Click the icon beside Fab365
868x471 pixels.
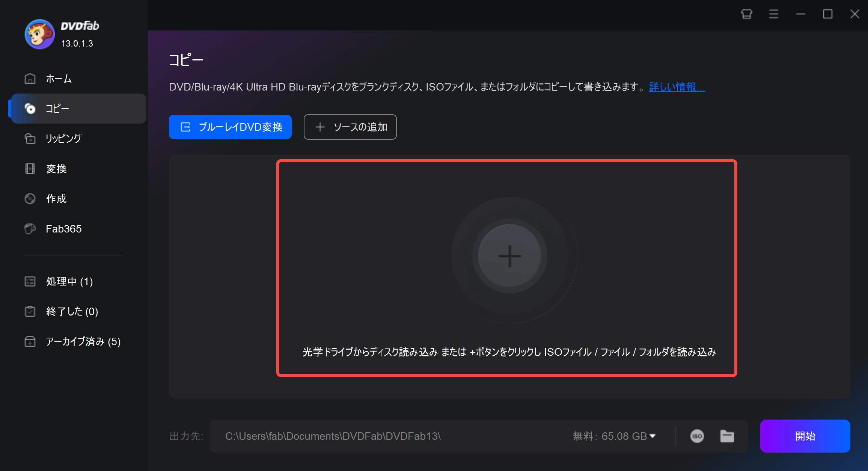(x=30, y=229)
